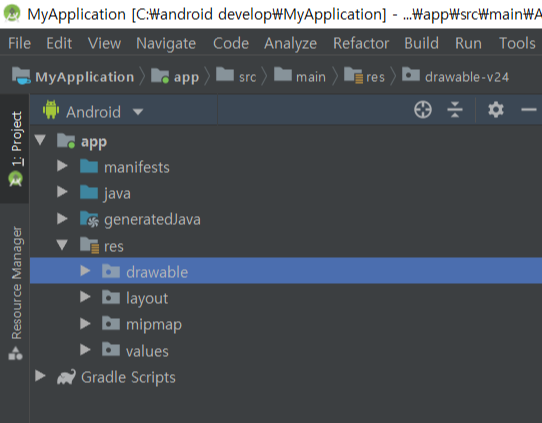Screen dimensions: 542x423
Task: Expand the manifests folder arrow
Action: click(x=62, y=166)
